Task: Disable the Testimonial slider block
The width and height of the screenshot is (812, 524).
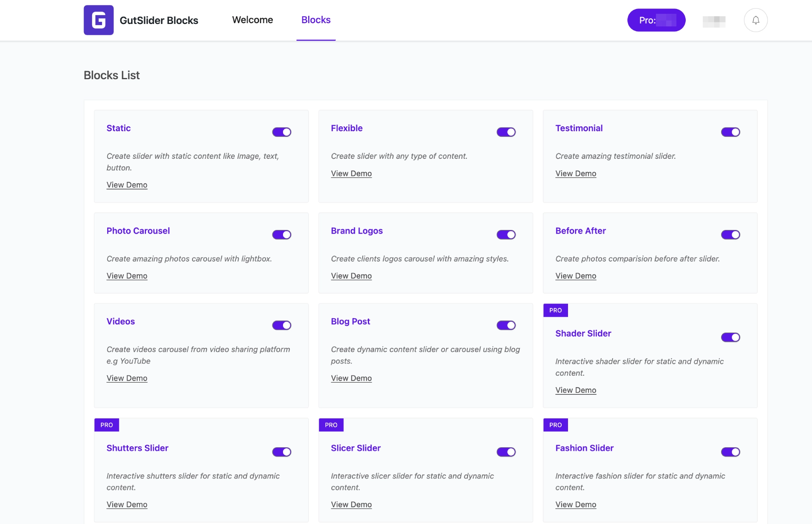Action: (x=730, y=132)
